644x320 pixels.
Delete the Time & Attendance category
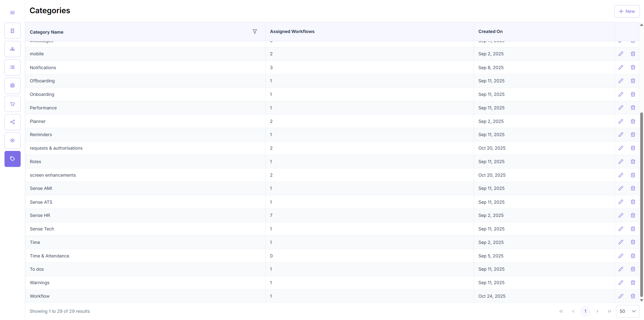point(633,256)
